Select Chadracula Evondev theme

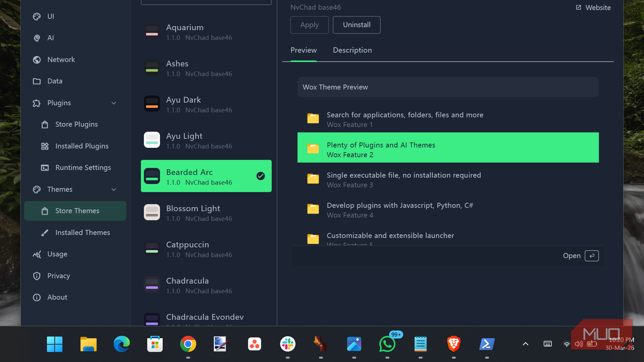(206, 317)
